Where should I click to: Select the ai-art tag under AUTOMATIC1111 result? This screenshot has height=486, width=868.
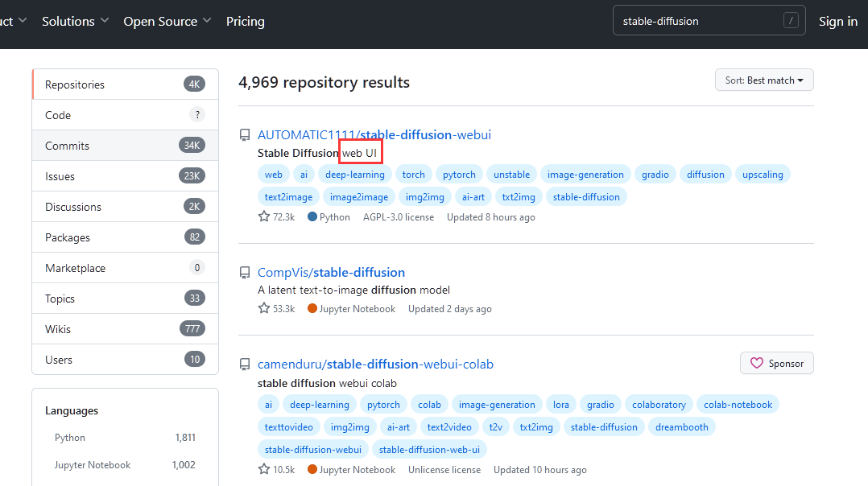pyautogui.click(x=473, y=197)
